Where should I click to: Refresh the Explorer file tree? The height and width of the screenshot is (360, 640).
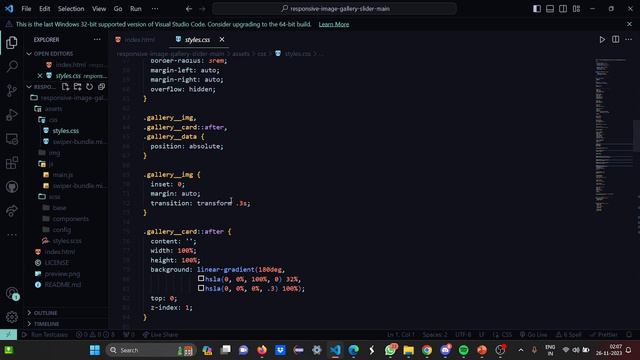[x=89, y=87]
